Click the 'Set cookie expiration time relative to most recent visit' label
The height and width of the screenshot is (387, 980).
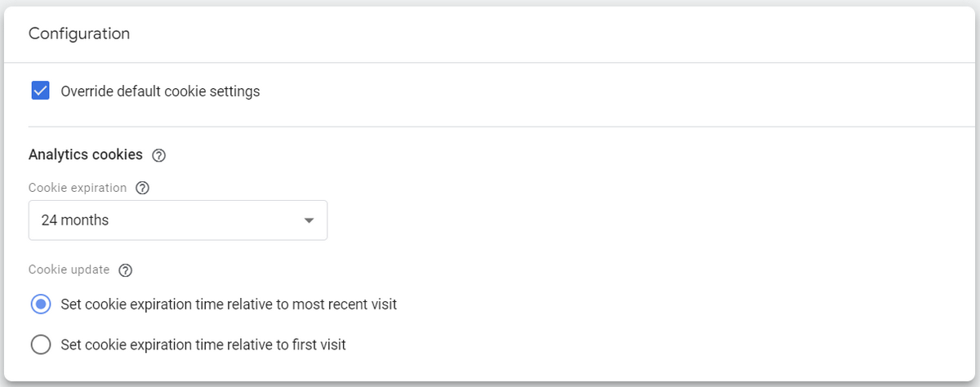(229, 305)
